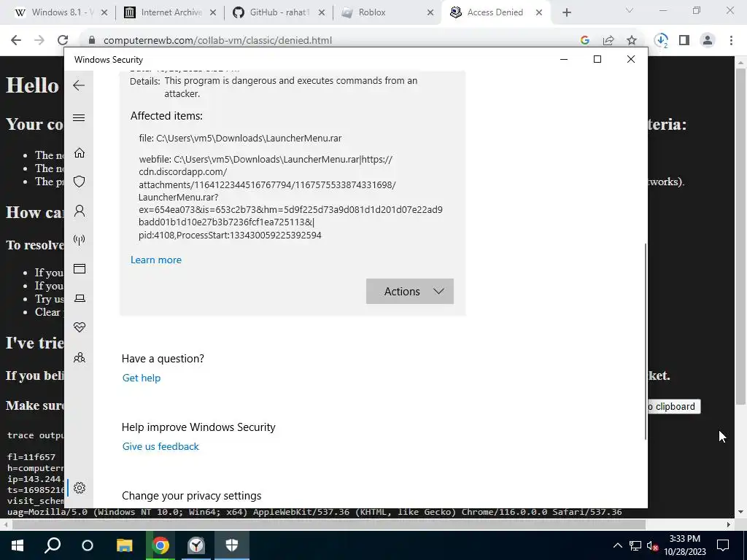The image size is (747, 560).
Task: Open Device security laptop icon
Action: (79, 298)
